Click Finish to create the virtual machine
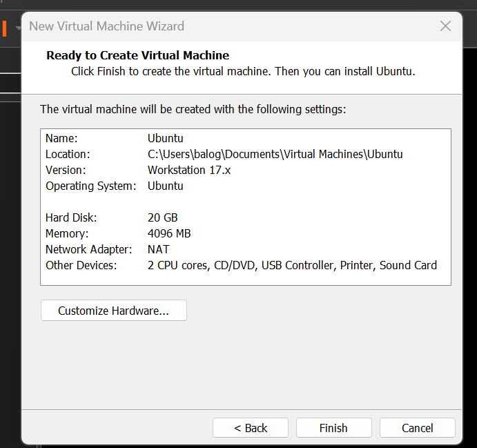 (x=333, y=427)
